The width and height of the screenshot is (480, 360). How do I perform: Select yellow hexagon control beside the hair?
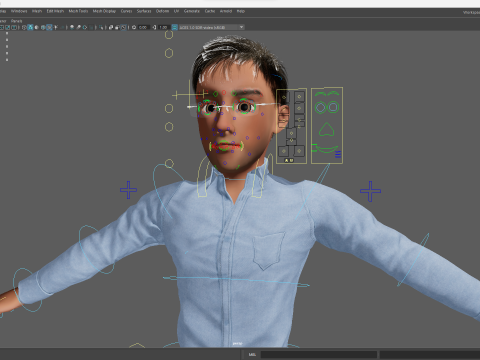[169, 53]
